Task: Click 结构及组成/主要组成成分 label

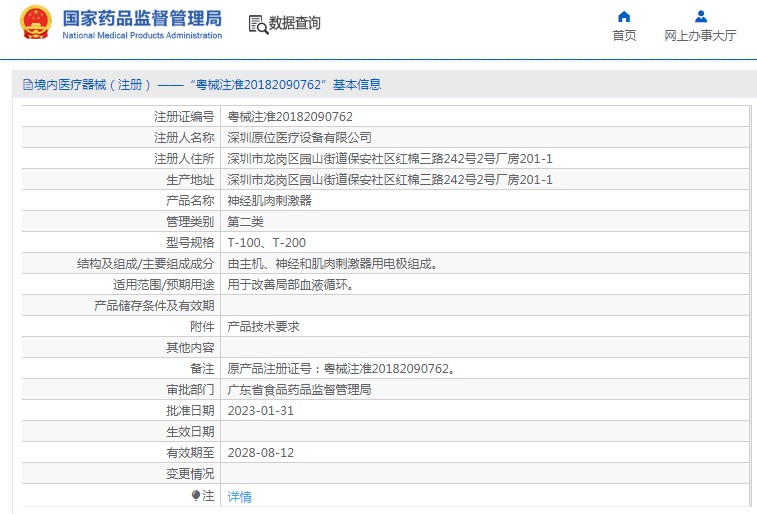Action: point(145,264)
